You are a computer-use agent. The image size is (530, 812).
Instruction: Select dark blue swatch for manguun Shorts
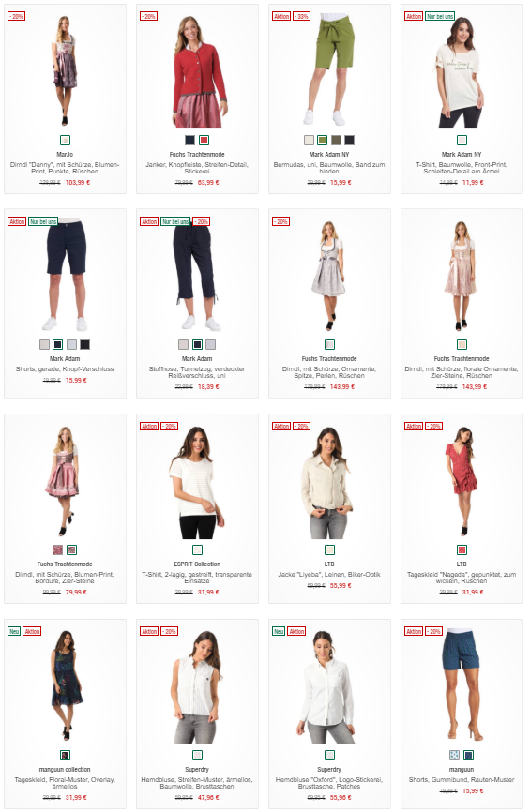click(468, 755)
